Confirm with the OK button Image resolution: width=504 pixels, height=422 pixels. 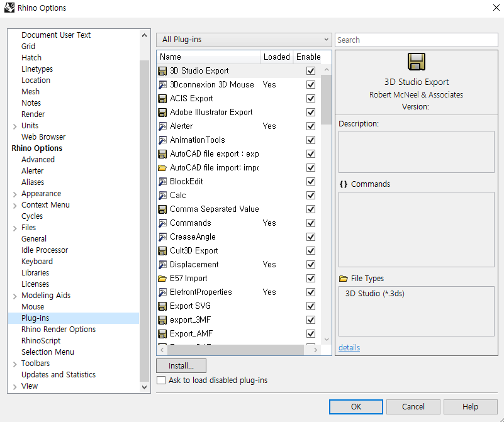[x=356, y=407]
